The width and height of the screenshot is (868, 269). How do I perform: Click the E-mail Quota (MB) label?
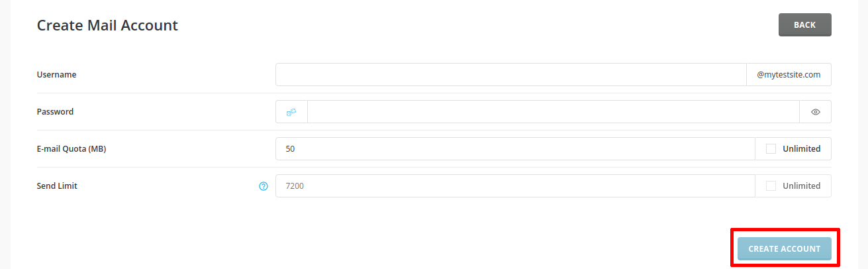coord(72,149)
